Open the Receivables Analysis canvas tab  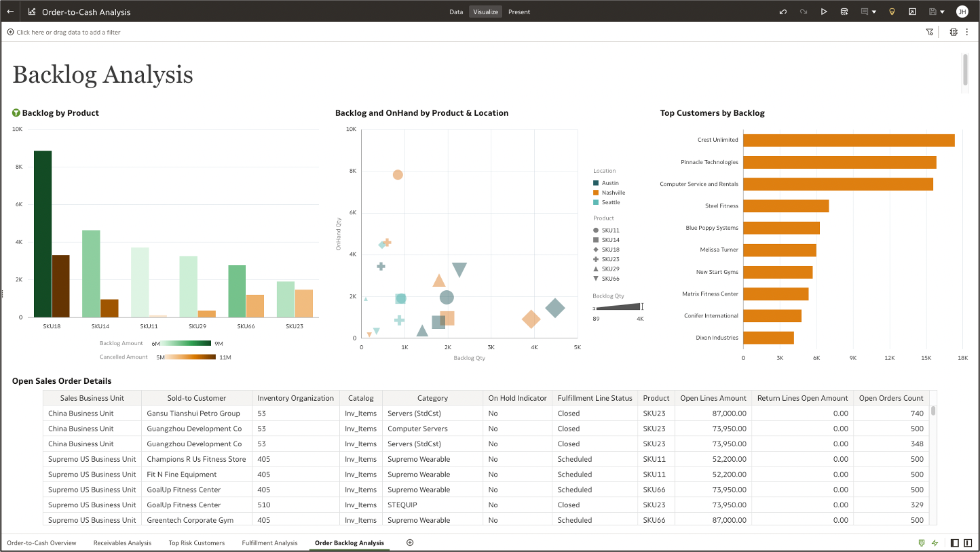(x=122, y=543)
